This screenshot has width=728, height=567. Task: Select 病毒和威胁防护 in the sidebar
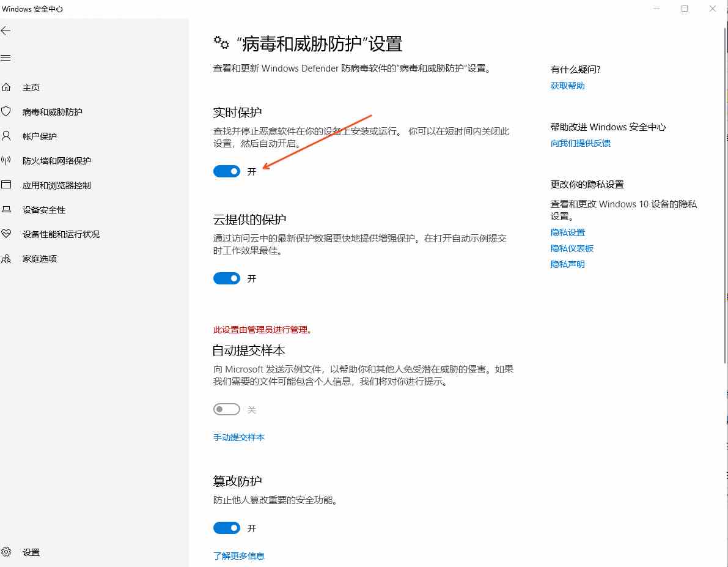pyautogui.click(x=53, y=112)
